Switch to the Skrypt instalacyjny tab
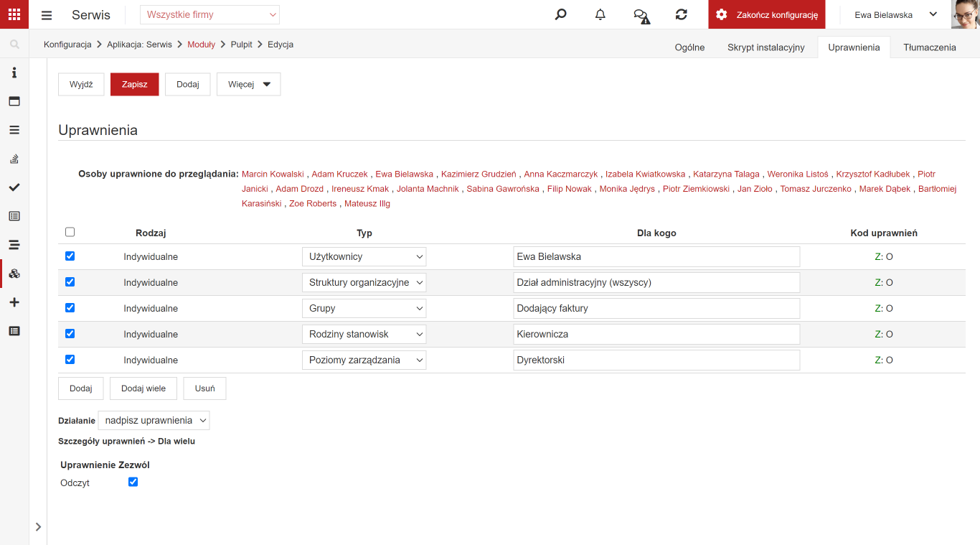The width and height of the screenshot is (980, 545). tap(766, 47)
